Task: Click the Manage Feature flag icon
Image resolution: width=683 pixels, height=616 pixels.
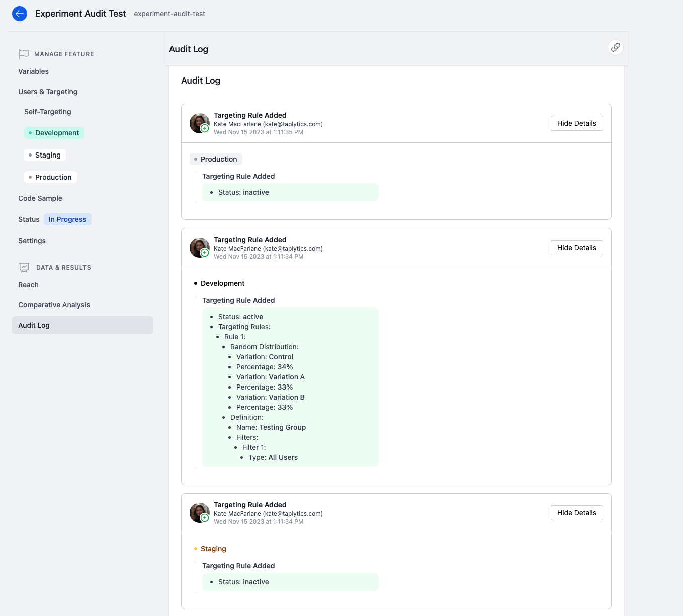Action: point(24,54)
